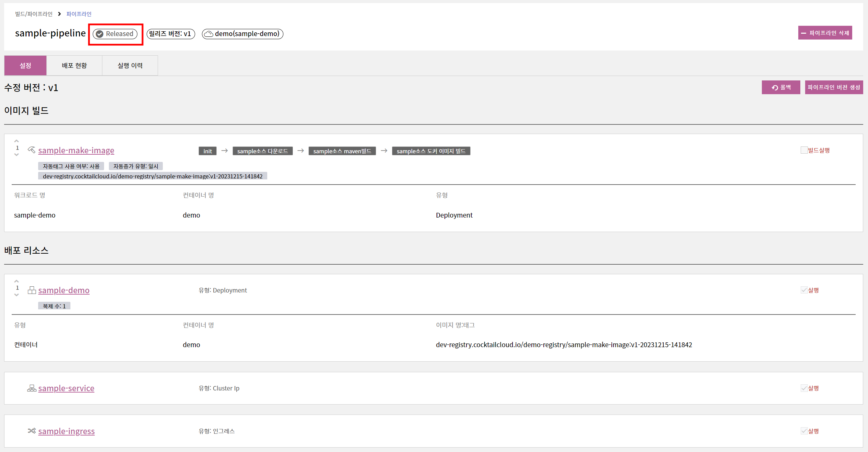Image resolution: width=868 pixels, height=452 pixels.
Task: Click the breadcrumb chevron separator icon
Action: (59, 14)
